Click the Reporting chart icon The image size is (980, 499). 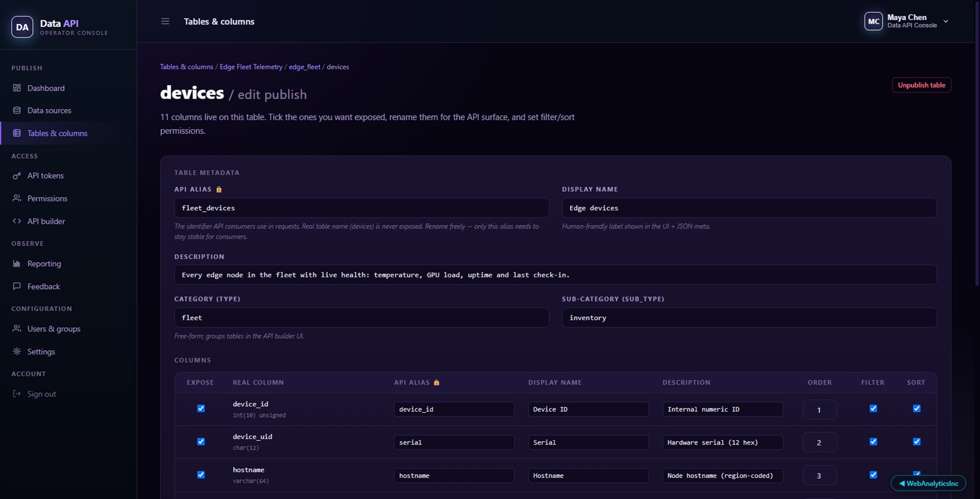pos(17,264)
